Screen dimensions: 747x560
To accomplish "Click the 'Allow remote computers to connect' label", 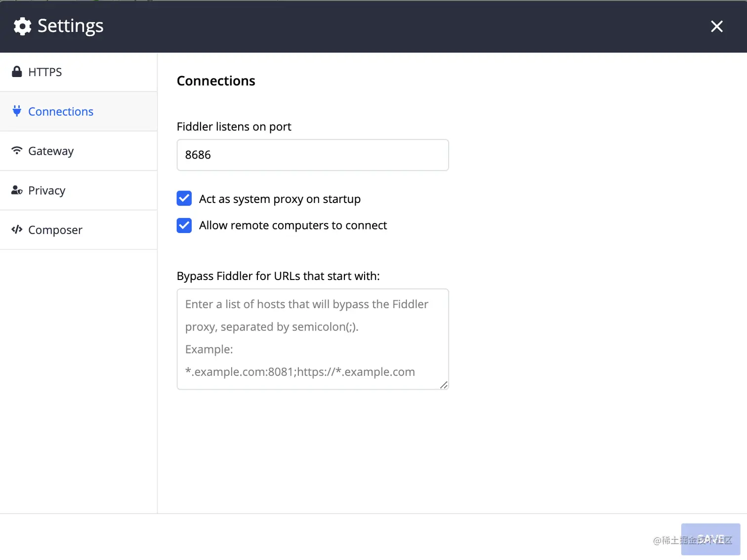I will 293,226.
